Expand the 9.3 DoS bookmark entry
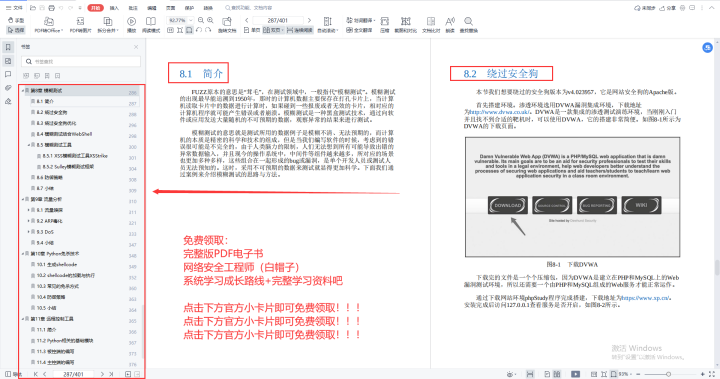 [x=29, y=232]
